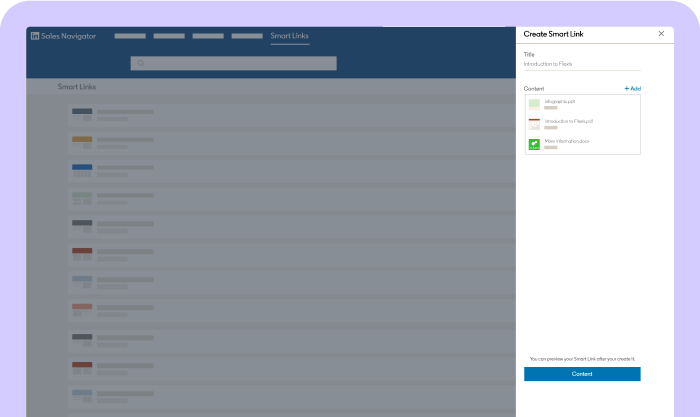Select the More information.docx green icon

click(x=534, y=144)
